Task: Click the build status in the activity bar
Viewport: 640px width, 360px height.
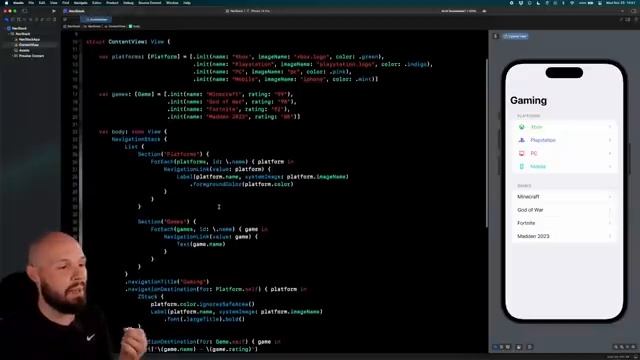Action: tap(458, 11)
